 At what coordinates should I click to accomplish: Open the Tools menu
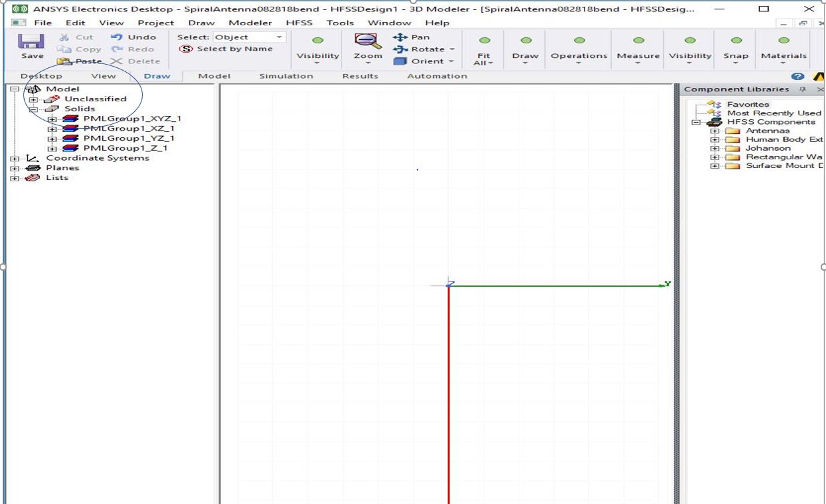tap(340, 23)
